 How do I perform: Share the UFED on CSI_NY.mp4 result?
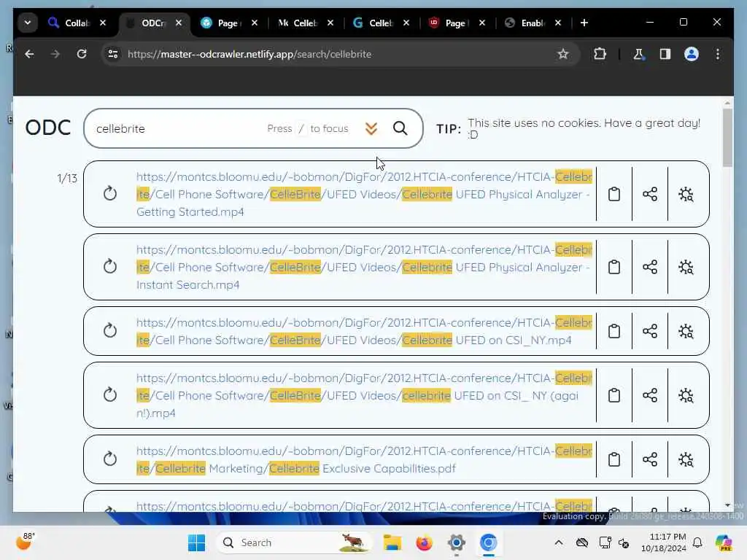[650, 331]
